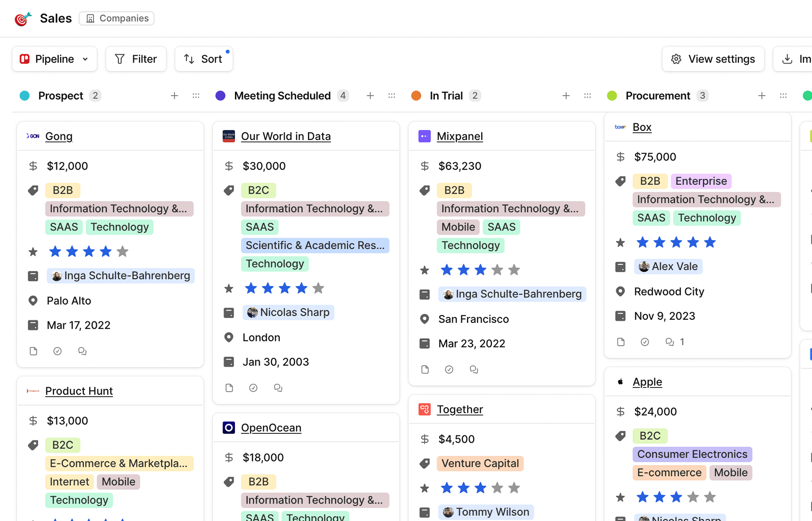Screen dimensions: 812x521
Task: Open the Our World in Data company
Action: pyautogui.click(x=286, y=136)
